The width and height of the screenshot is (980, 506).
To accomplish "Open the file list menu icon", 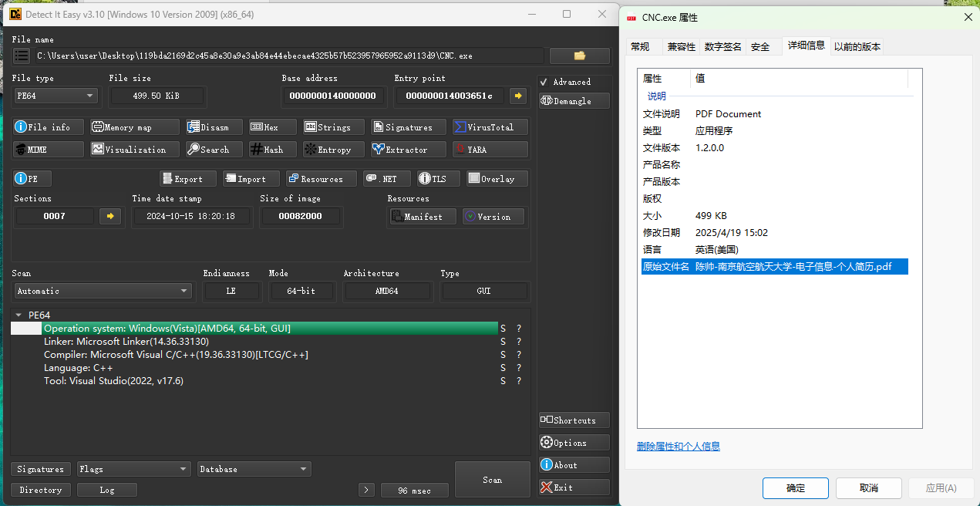I will point(22,56).
